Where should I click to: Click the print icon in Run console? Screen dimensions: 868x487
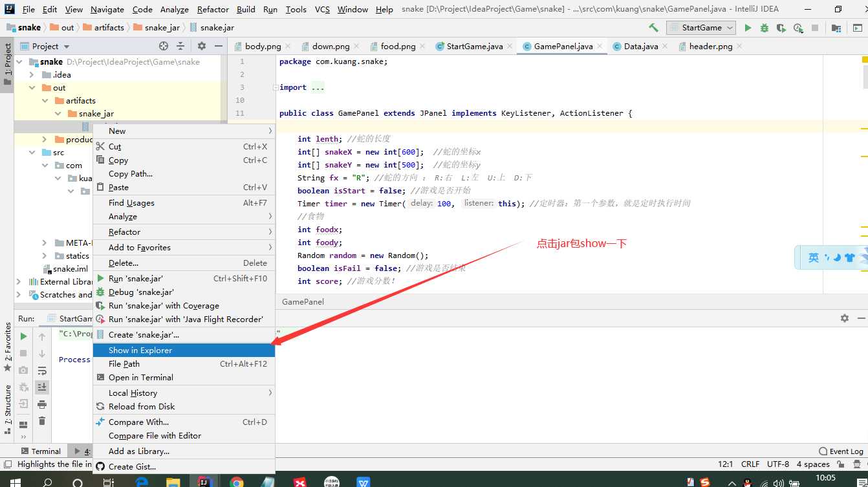click(42, 404)
